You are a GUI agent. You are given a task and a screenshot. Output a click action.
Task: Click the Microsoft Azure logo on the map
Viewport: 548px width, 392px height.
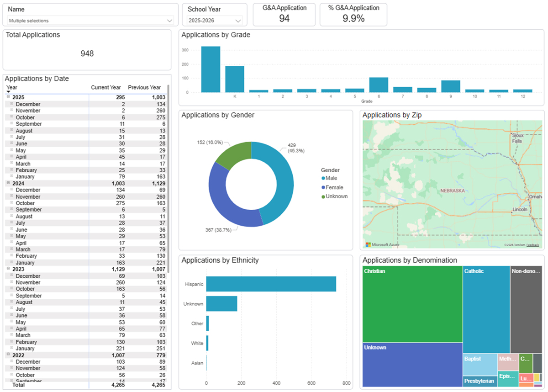pos(368,245)
